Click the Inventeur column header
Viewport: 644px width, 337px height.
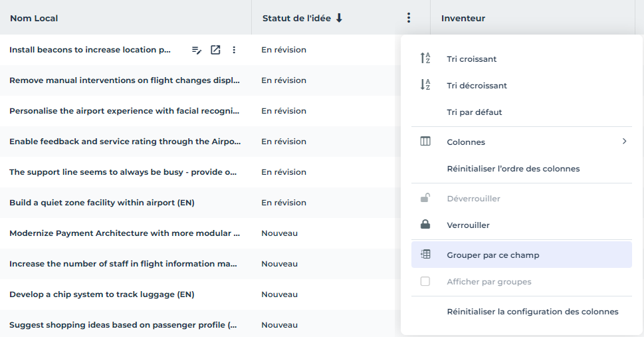pos(463,18)
